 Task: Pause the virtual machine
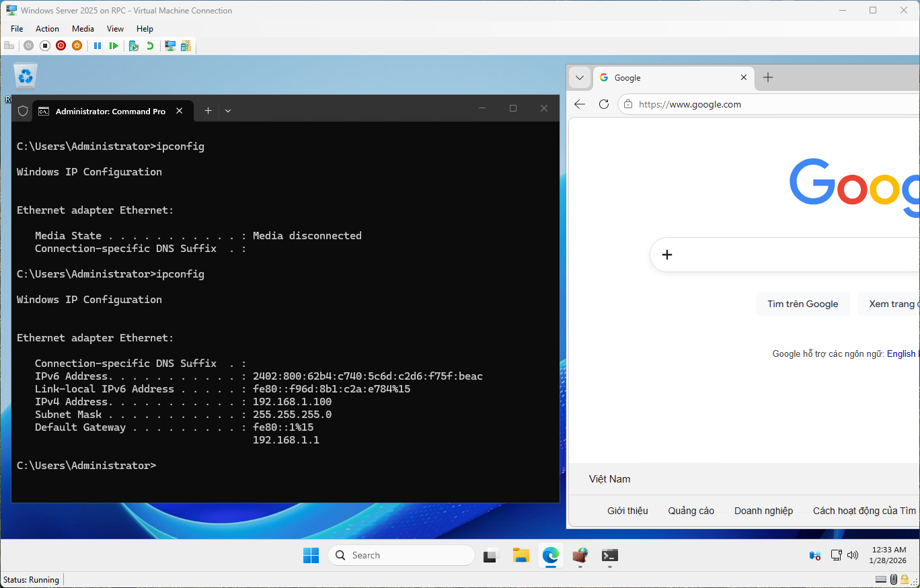click(98, 46)
